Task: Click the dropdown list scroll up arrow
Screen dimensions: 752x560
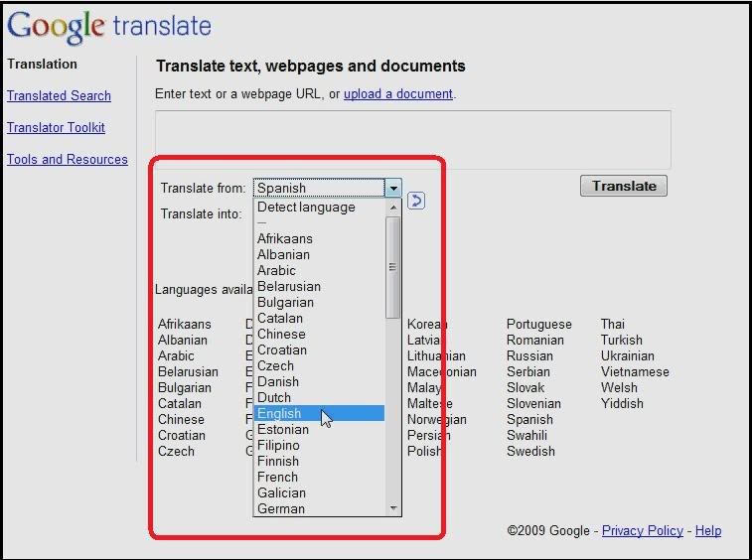Action: click(x=393, y=208)
